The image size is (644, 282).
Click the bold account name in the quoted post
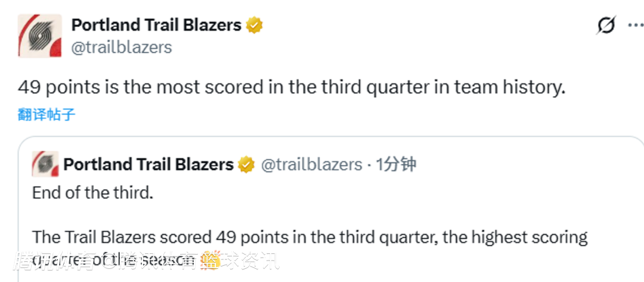[148, 165]
